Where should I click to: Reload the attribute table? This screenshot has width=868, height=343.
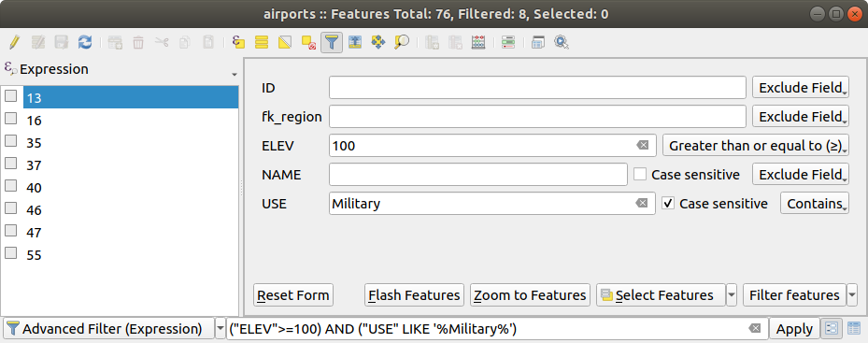pos(85,42)
